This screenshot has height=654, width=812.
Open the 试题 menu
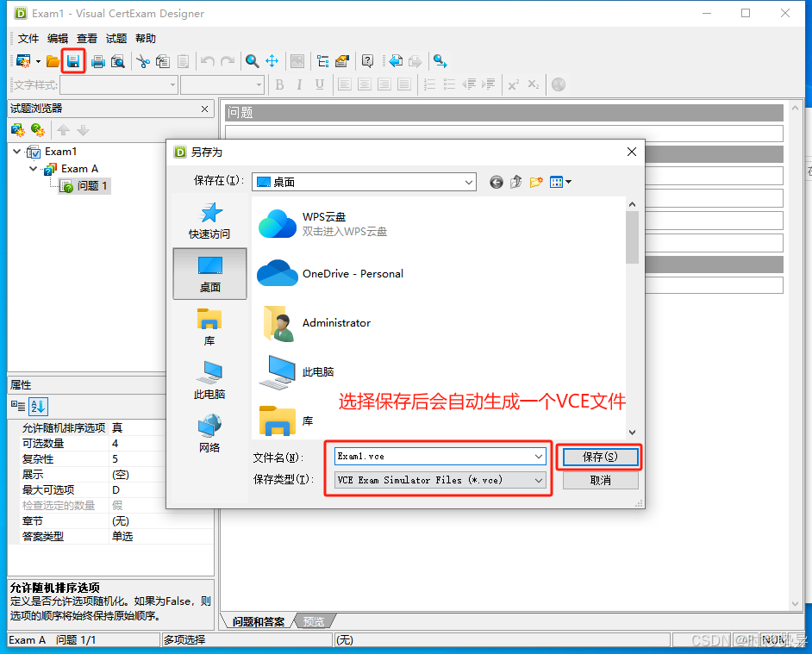[116, 38]
